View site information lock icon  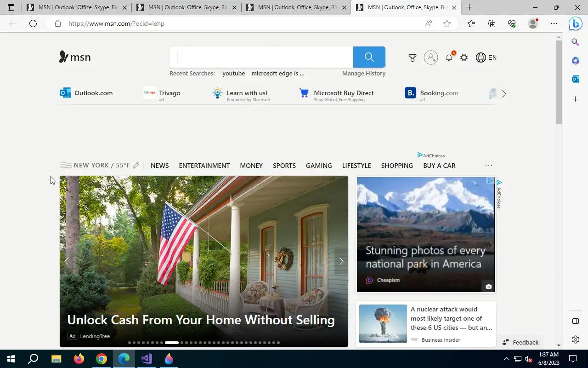pos(57,23)
